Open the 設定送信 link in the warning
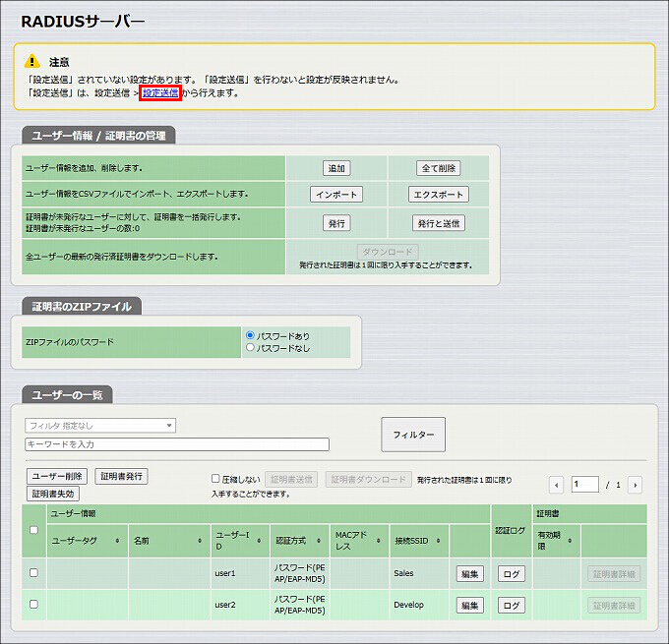669x644 pixels. click(160, 92)
